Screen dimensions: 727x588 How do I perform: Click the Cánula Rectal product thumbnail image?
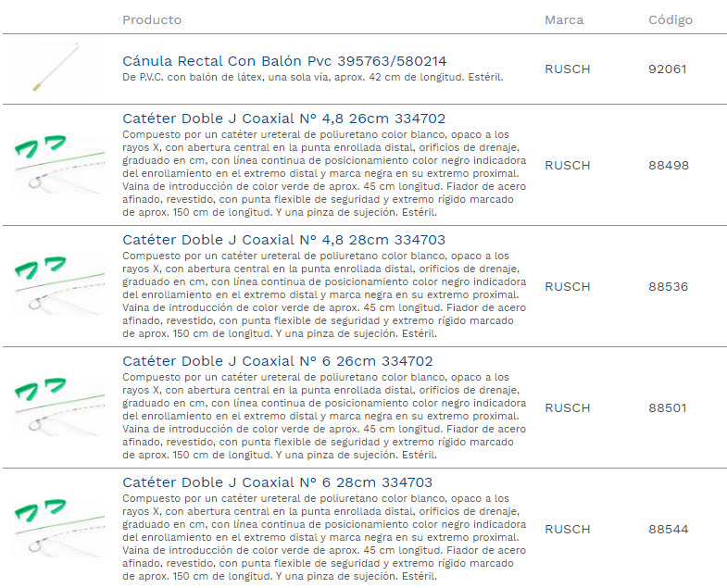[x=56, y=69]
